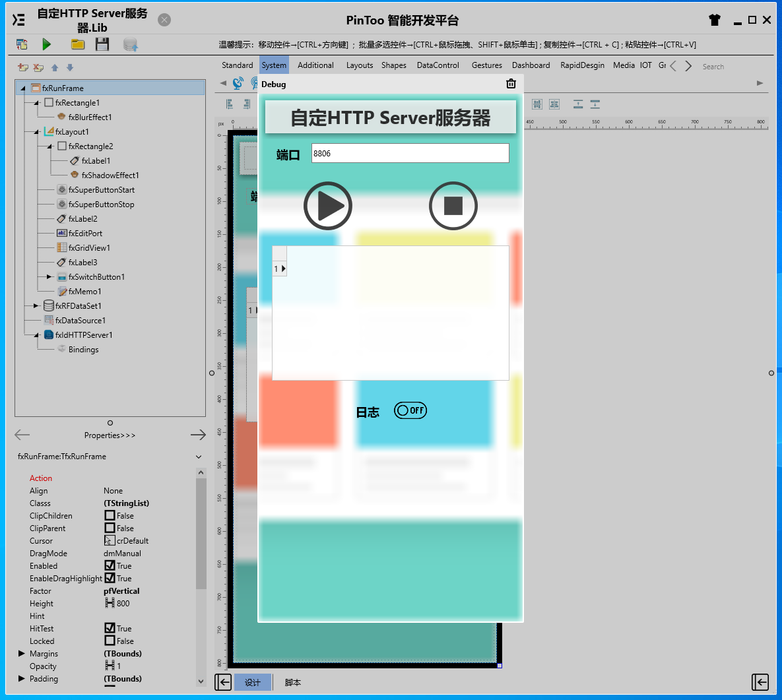Viewport: 782px width, 700px height.
Task: Click the port input field showing 8806
Action: click(x=410, y=153)
